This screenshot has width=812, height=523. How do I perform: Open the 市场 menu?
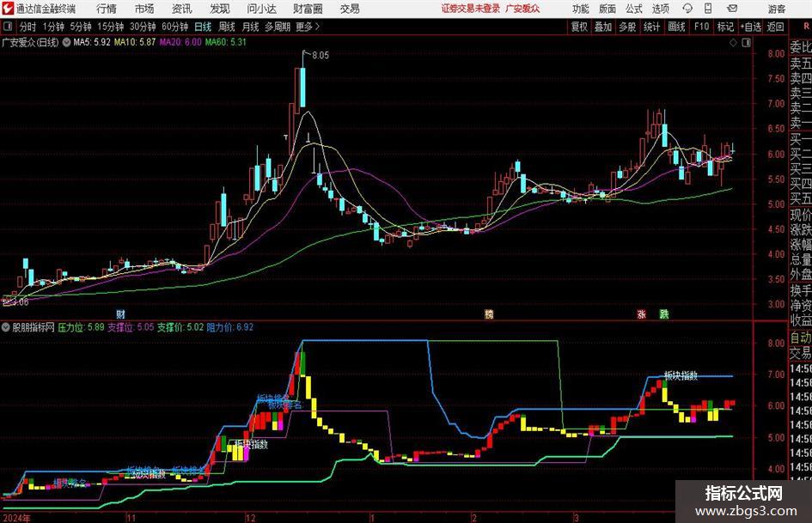pos(144,9)
